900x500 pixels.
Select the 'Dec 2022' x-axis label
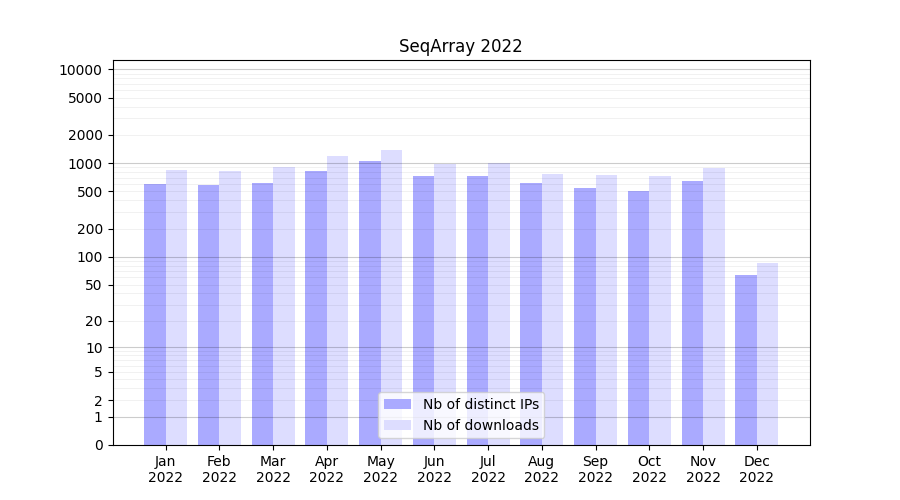[x=756, y=469]
